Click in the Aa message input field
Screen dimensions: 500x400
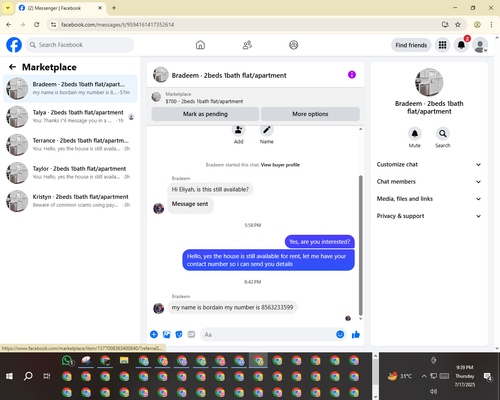[267, 334]
